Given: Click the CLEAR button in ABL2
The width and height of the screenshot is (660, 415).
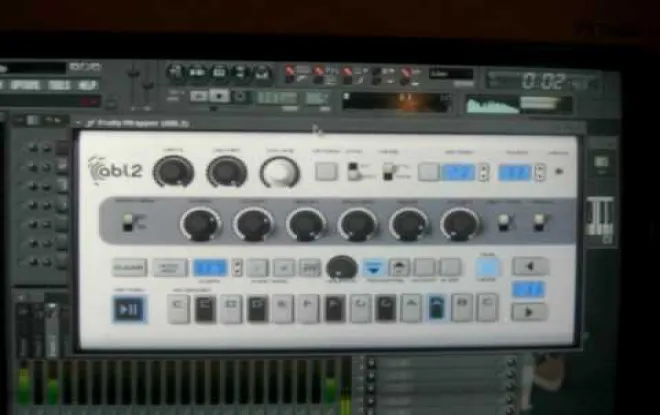Looking at the screenshot, I should [130, 268].
